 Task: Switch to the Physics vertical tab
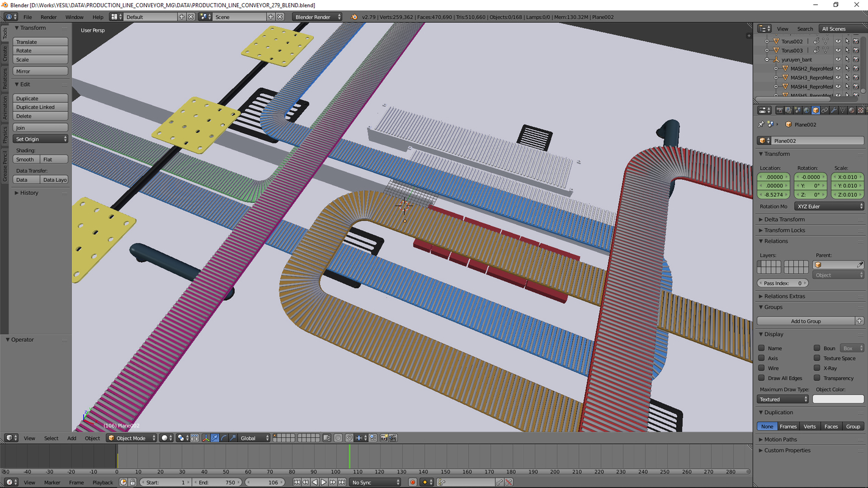pyautogui.click(x=5, y=134)
